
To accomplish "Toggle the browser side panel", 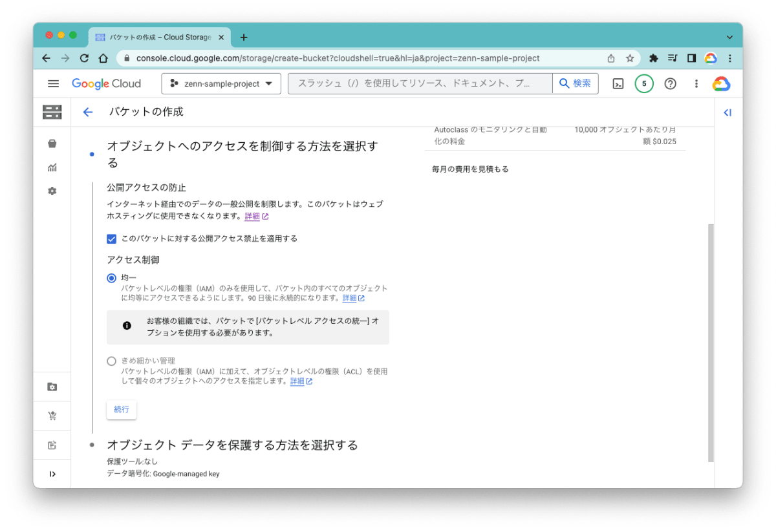I will 691,58.
